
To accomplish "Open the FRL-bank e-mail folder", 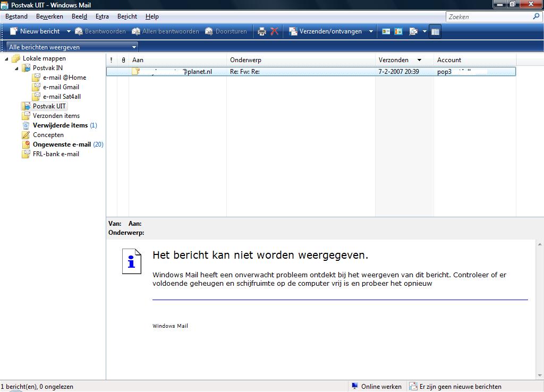I will click(x=56, y=154).
